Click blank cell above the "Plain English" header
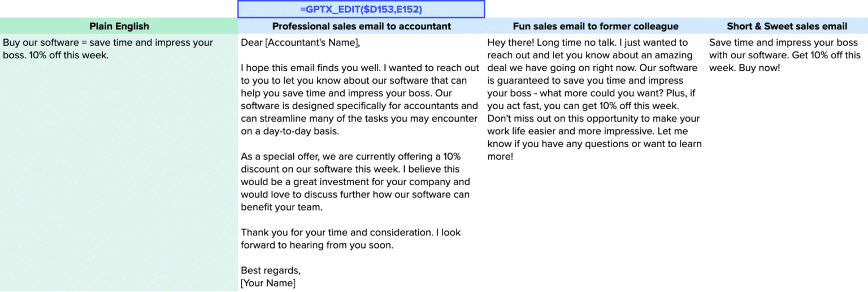Viewport: 868px width, 292px height. click(x=119, y=8)
